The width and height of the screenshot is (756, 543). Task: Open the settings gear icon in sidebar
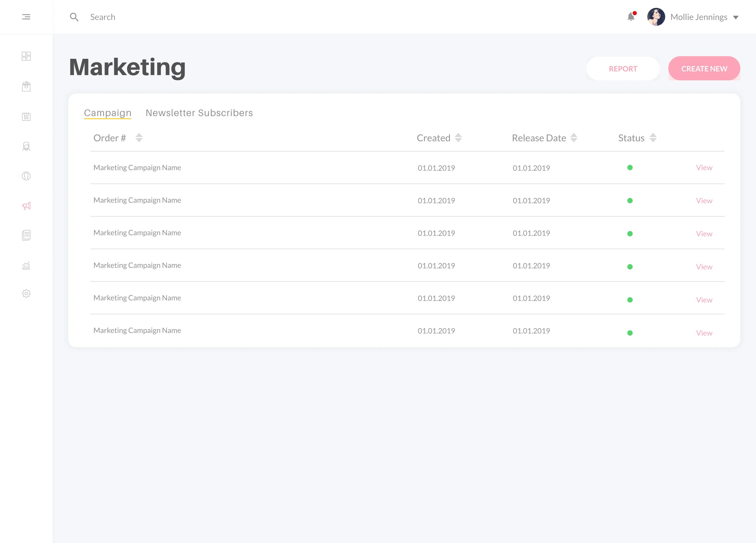(26, 293)
